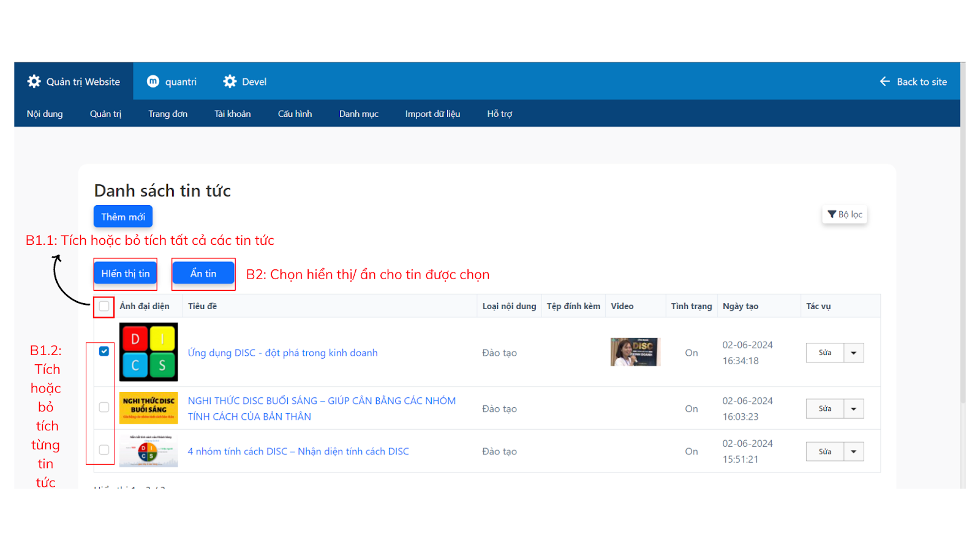
Task: Click the Quản trị Website gear icon
Action: pyautogui.click(x=34, y=81)
